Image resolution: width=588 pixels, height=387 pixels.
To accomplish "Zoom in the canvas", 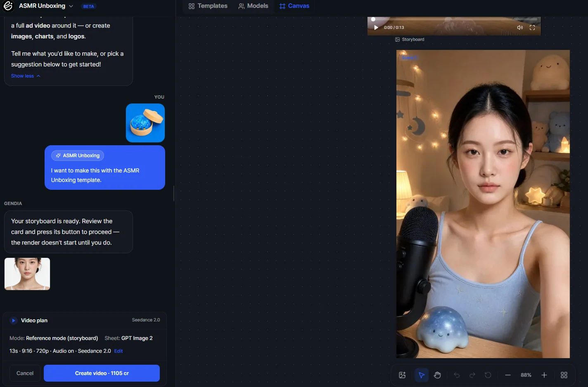I will point(544,375).
